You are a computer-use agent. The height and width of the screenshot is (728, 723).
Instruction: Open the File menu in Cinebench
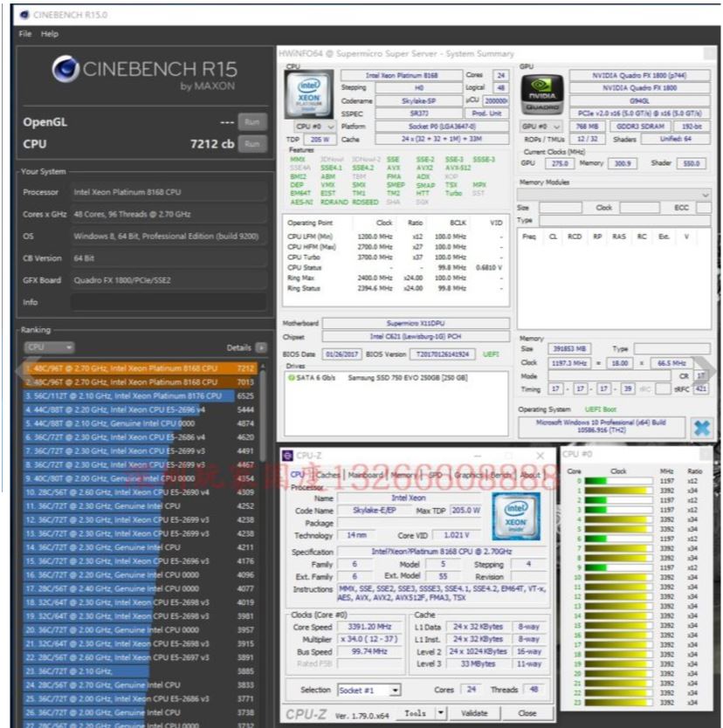pos(26,33)
